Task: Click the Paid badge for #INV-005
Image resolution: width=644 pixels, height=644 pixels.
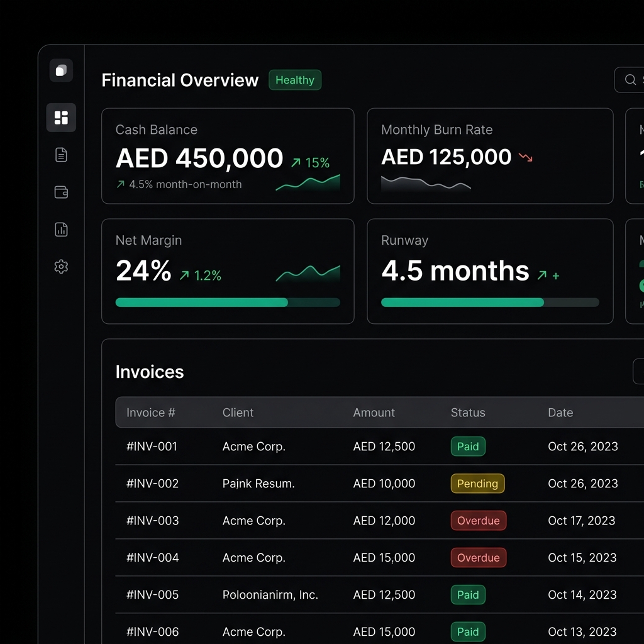Action: (x=468, y=595)
